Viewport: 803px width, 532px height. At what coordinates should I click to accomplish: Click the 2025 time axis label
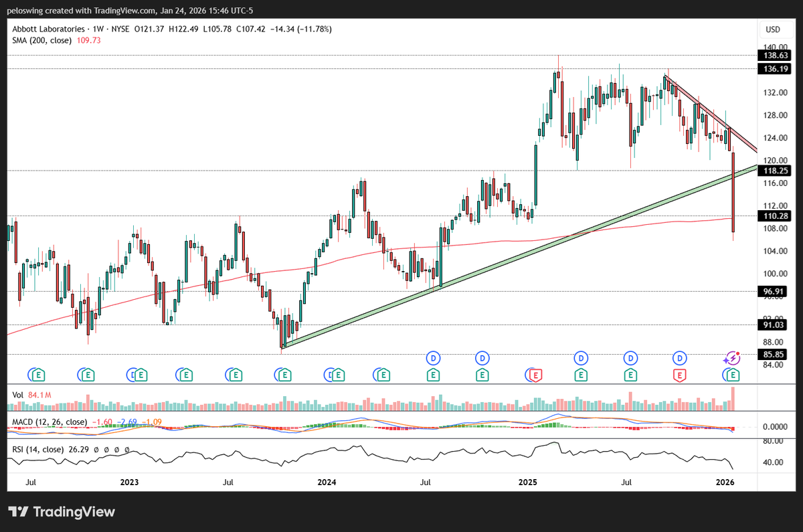[x=527, y=482]
